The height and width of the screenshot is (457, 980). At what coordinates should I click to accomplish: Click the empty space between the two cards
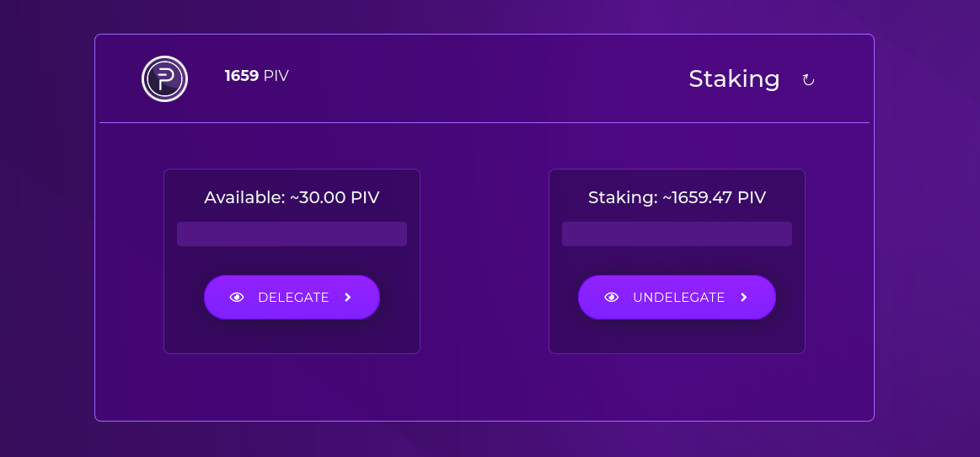click(x=485, y=261)
